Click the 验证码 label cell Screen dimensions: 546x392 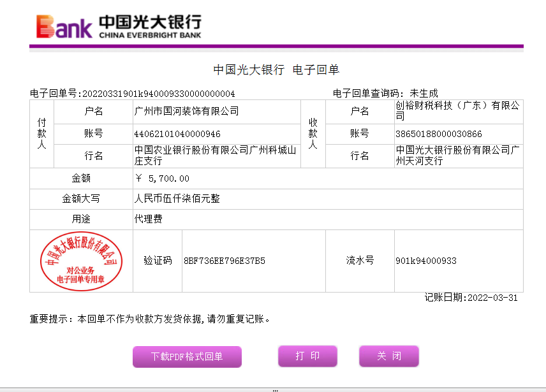158,261
